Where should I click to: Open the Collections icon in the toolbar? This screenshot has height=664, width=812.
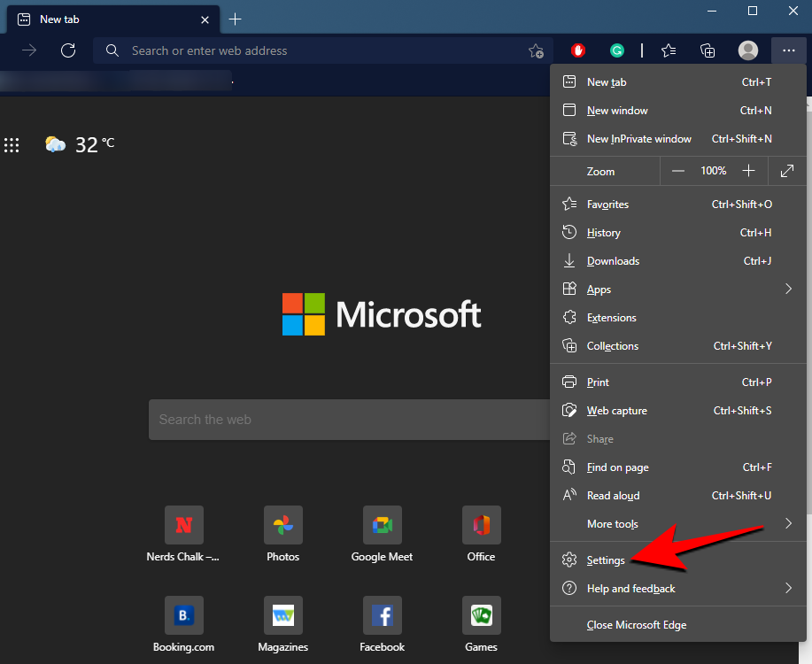pyautogui.click(x=707, y=50)
